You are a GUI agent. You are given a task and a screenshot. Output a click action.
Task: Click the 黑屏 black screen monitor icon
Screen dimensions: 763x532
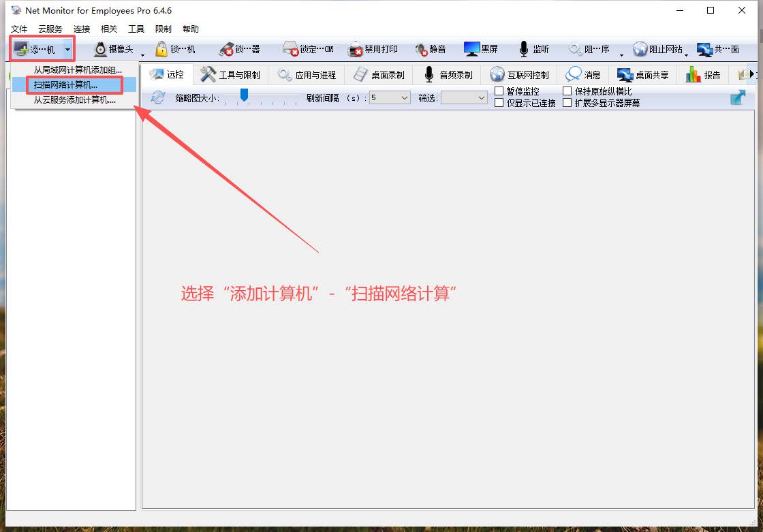pyautogui.click(x=471, y=49)
